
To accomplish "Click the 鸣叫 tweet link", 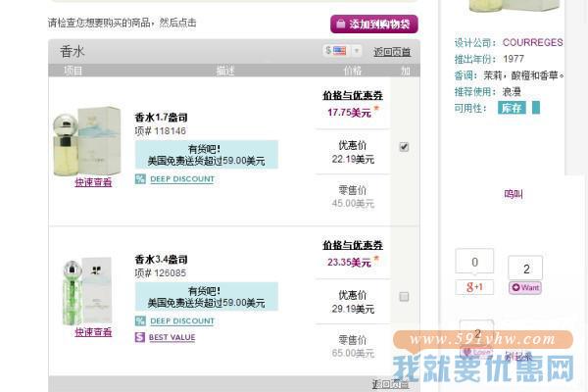I will [514, 194].
